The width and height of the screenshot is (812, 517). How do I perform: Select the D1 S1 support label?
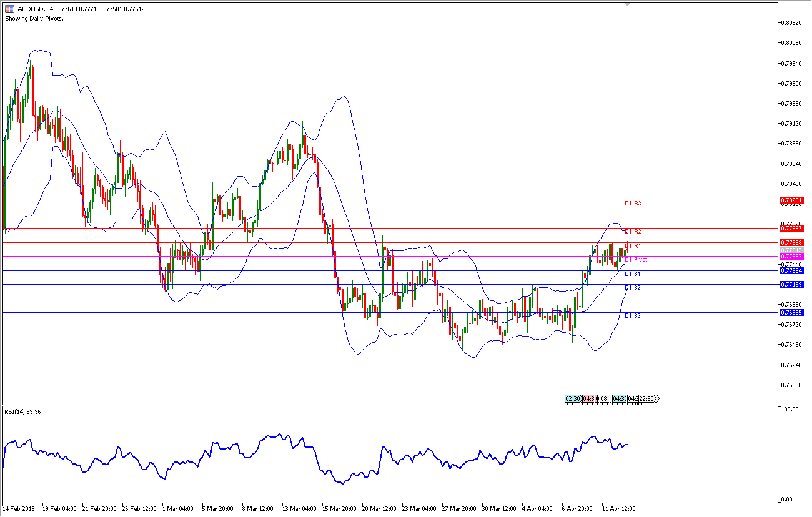click(633, 274)
